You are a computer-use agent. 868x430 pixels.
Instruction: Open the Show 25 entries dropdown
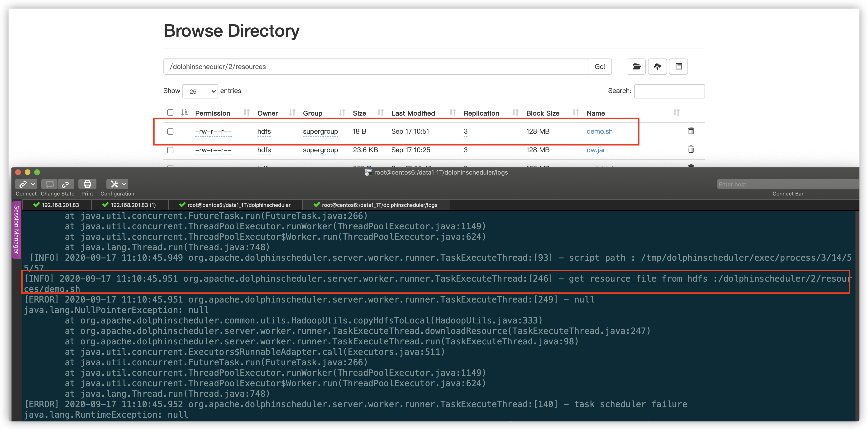[200, 91]
